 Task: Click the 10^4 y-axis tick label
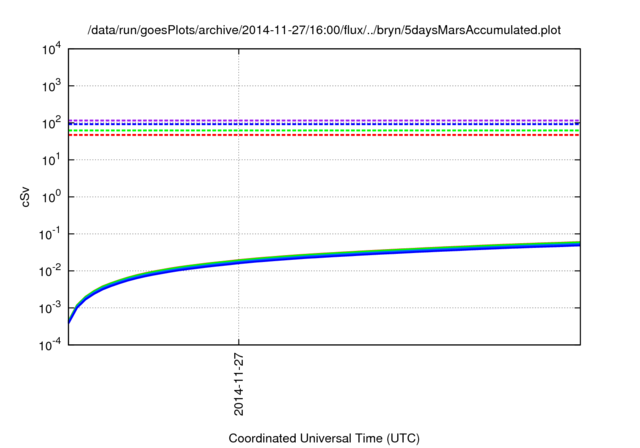51,49
